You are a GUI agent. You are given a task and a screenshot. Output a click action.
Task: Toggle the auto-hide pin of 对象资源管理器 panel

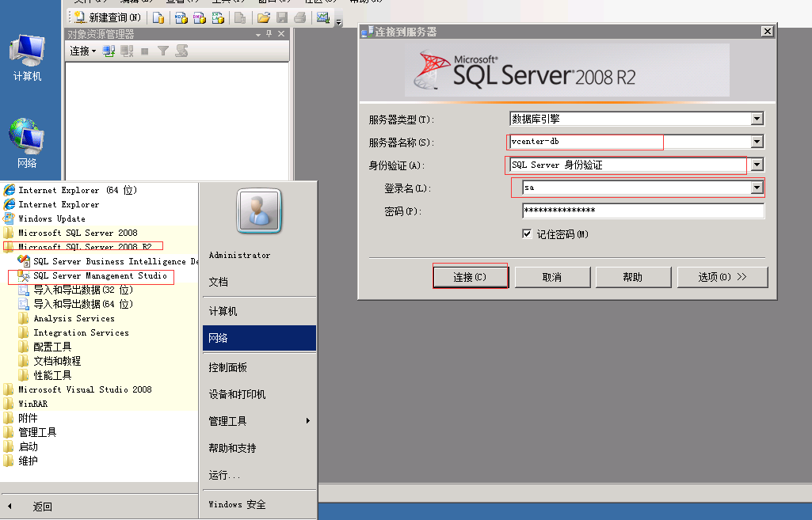269,33
